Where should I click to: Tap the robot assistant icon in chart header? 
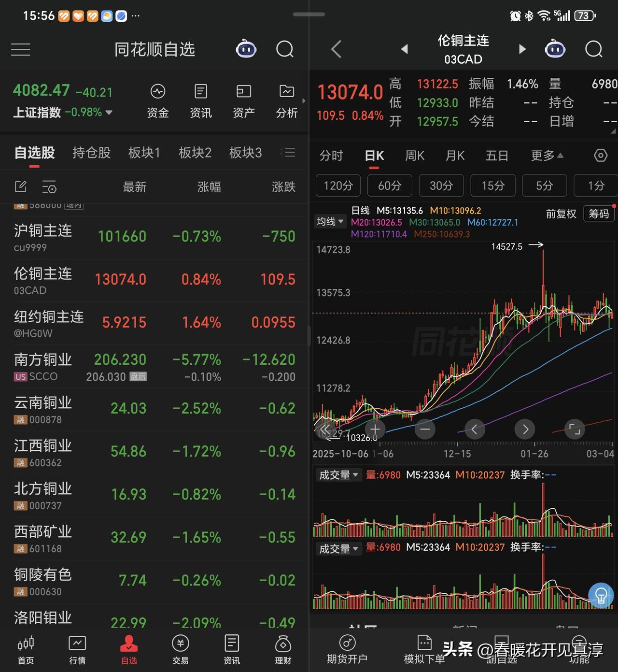(555, 49)
